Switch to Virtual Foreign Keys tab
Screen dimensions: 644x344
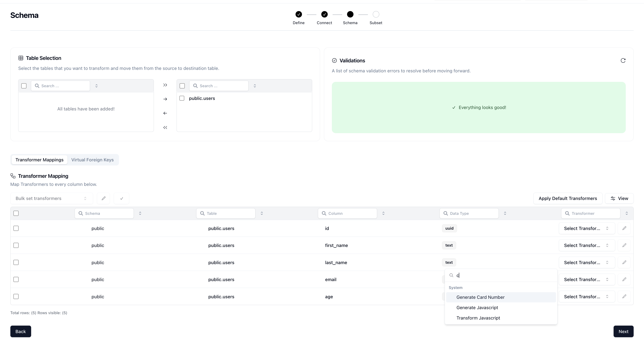click(92, 160)
